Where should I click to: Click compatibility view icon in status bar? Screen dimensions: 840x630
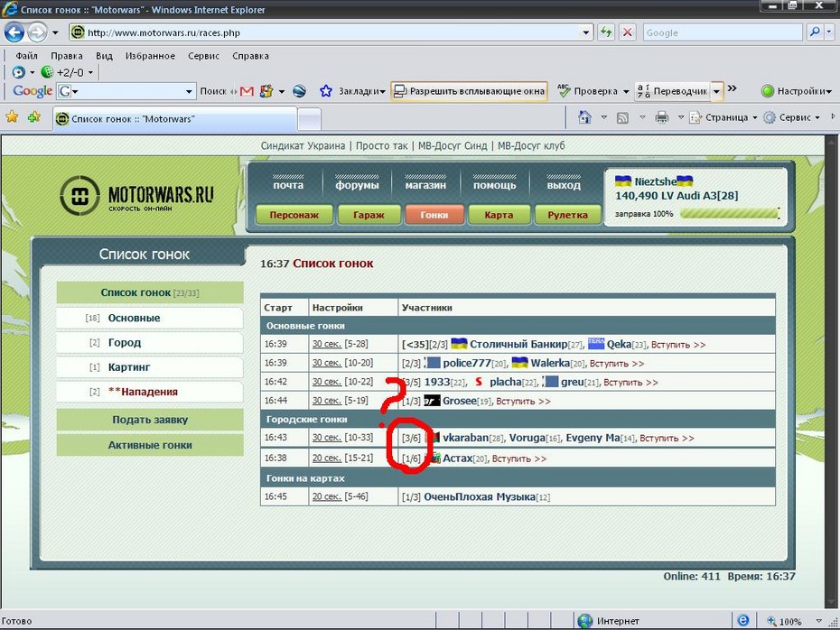pyautogui.click(x=743, y=620)
